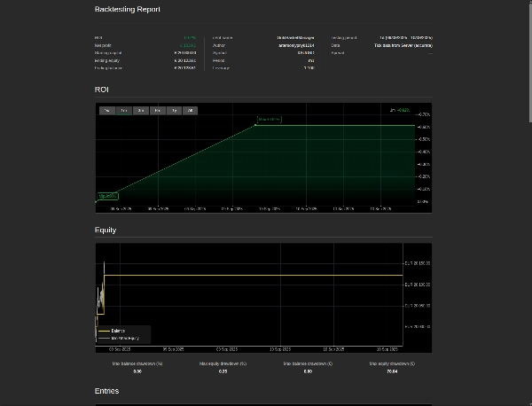Click the Starting capital label
Screen dimensions: 532x406
coord(108,53)
